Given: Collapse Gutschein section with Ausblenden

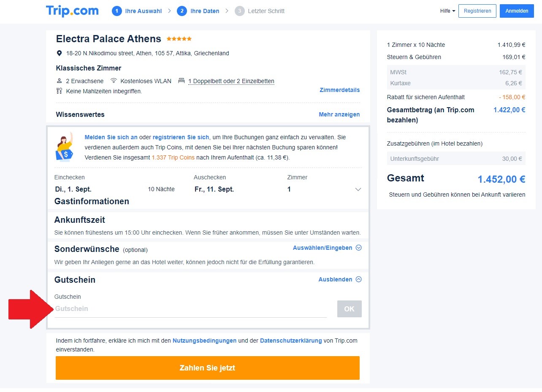Looking at the screenshot, I should pos(340,279).
